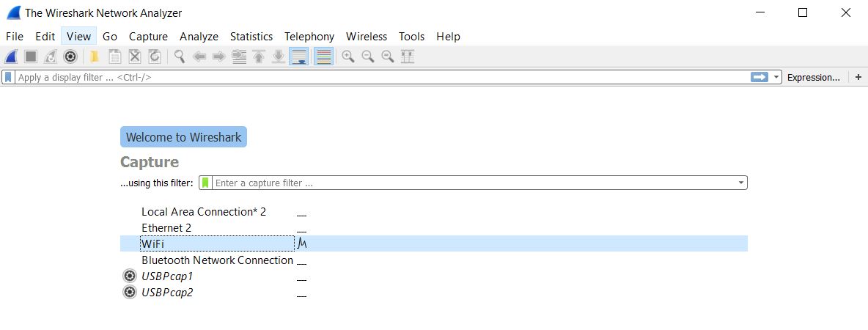The width and height of the screenshot is (868, 330).
Task: Click the Expression... button
Action: [x=813, y=78]
